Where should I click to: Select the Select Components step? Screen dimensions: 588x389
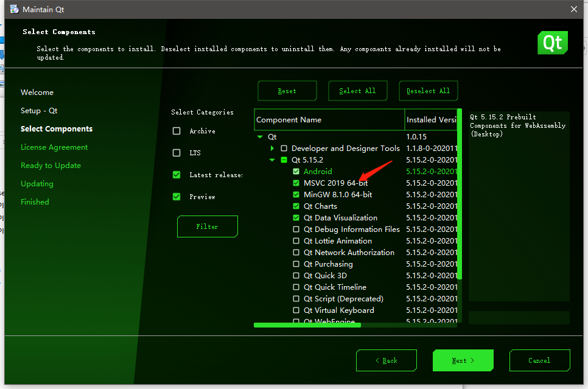57,128
